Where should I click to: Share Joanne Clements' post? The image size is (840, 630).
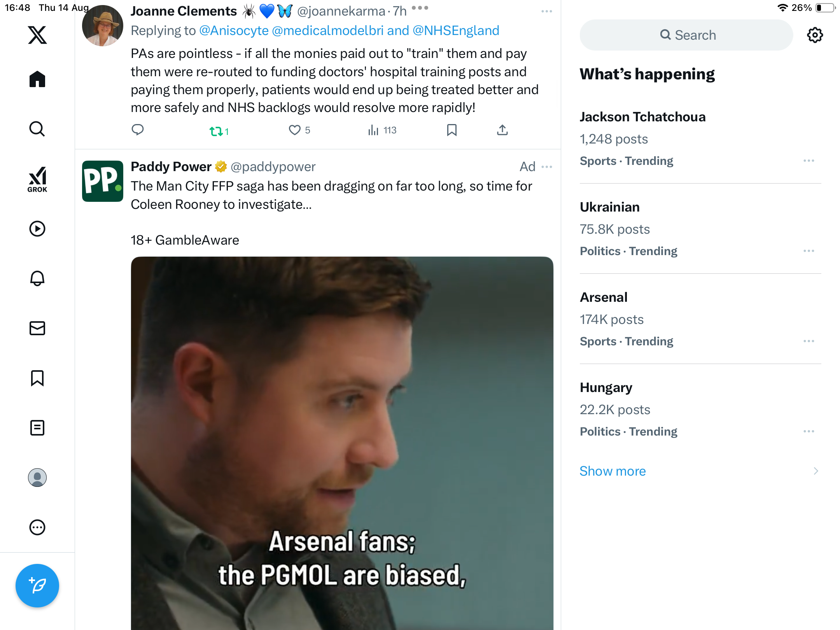pos(502,130)
